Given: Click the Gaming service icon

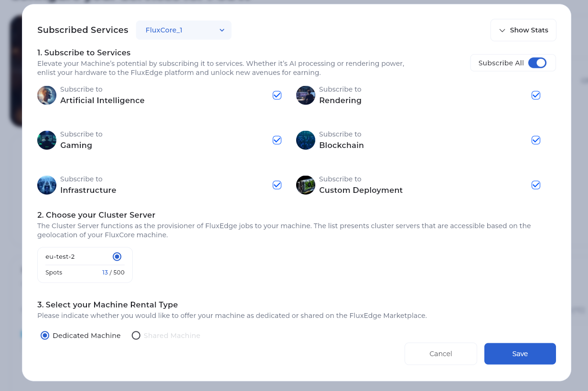Looking at the screenshot, I should tap(47, 140).
